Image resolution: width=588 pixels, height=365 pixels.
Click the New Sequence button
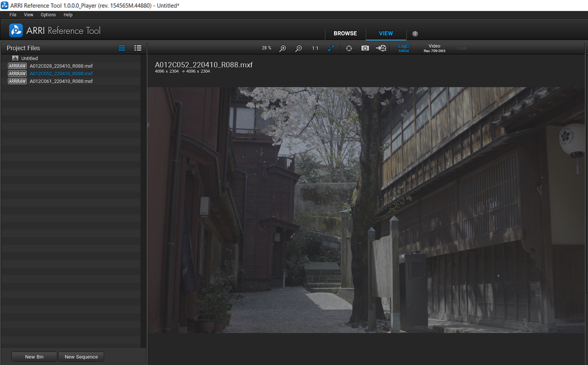click(x=81, y=357)
